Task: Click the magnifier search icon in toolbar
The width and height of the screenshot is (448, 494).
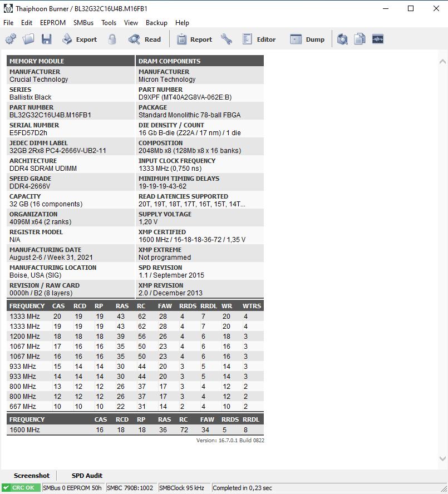Action: [342, 39]
